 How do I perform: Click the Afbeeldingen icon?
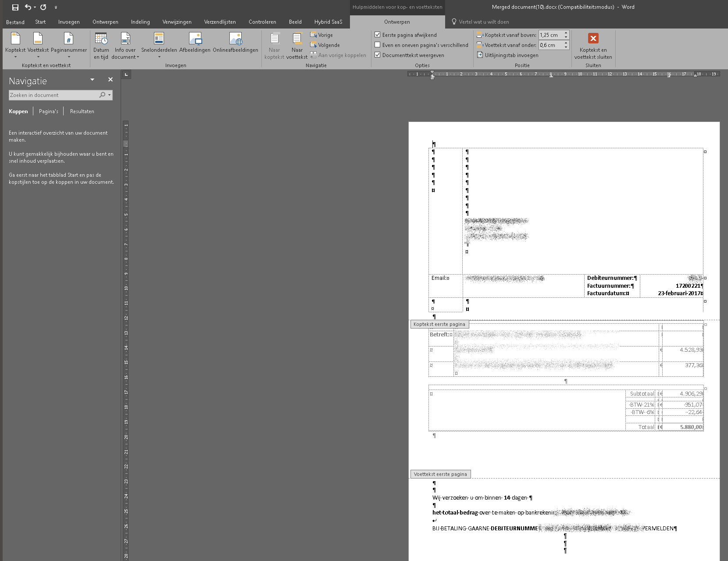(x=195, y=39)
